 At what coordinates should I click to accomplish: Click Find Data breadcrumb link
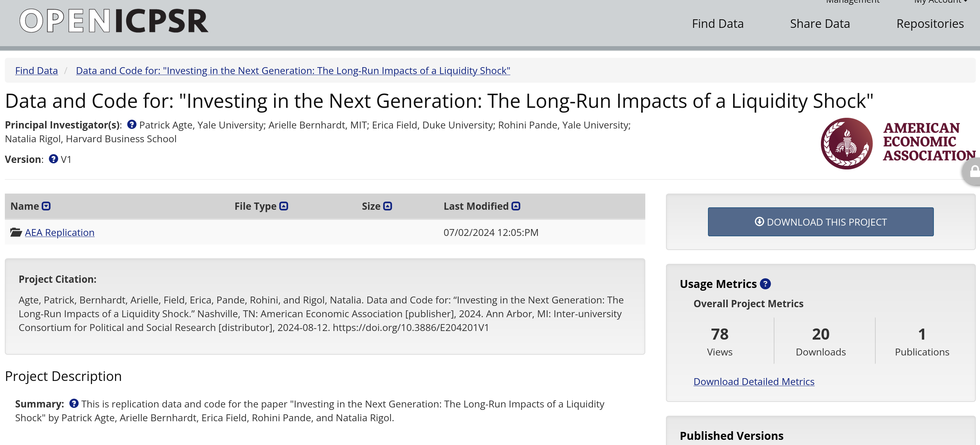click(x=37, y=70)
